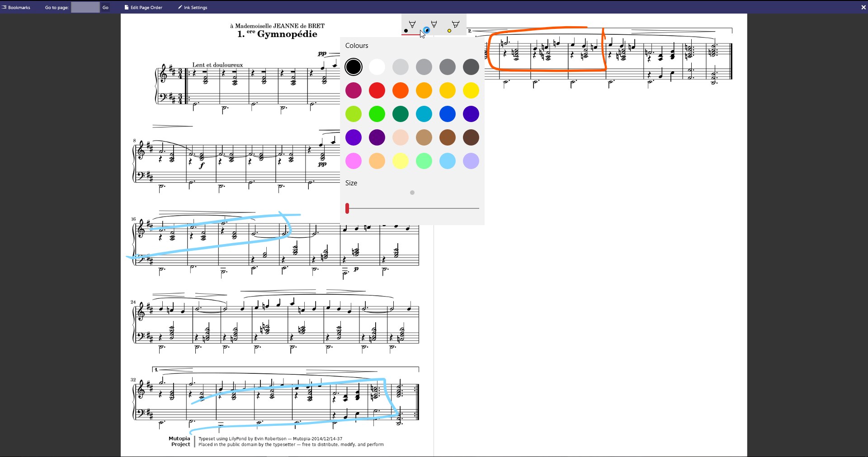The width and height of the screenshot is (868, 457).
Task: Click the 'Typeset using LilyPond' credit line
Action: (x=270, y=438)
